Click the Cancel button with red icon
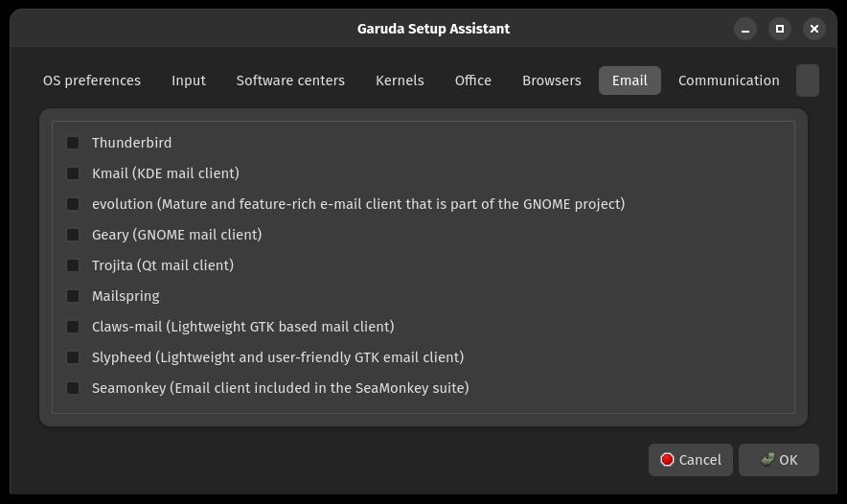 691,460
